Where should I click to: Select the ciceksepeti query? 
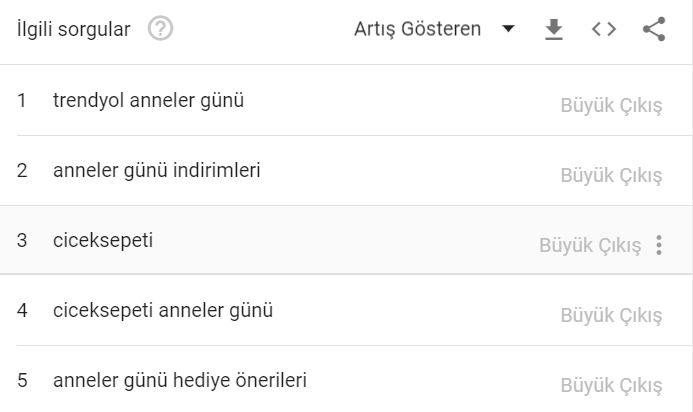(103, 240)
